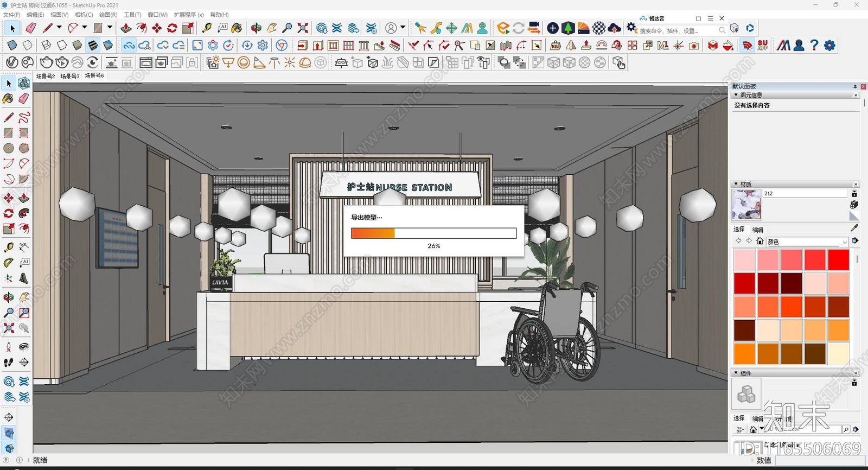Toggle Monochrome face style

108,45
